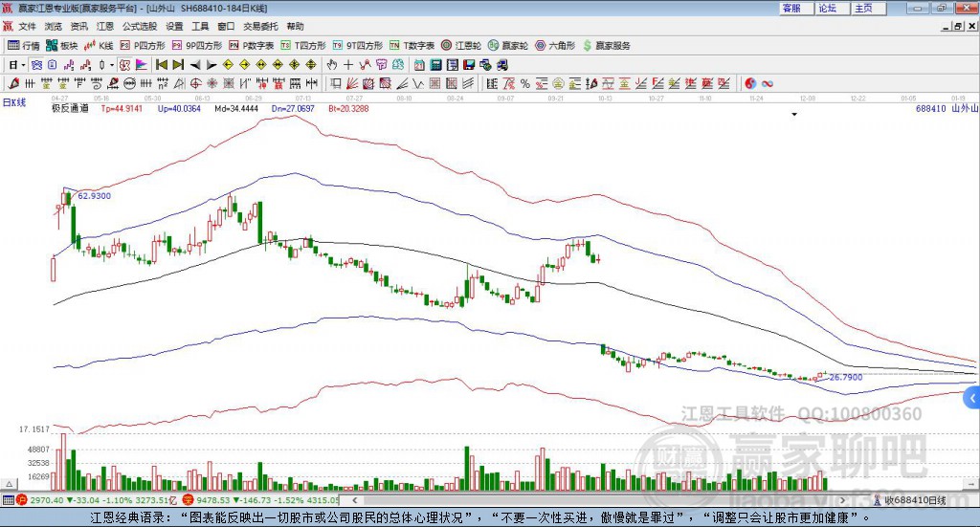Screen dimensions: 980x527
Task: Open the 设置 menu
Action: pyautogui.click(x=174, y=26)
